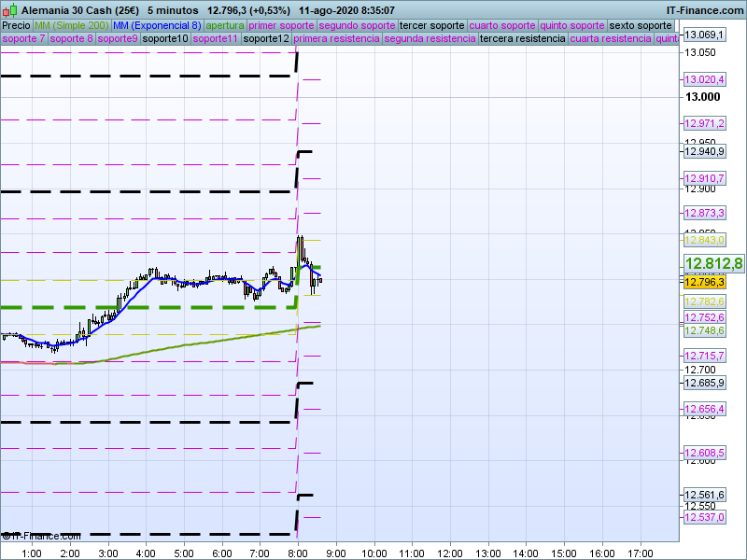Select sexto soporte in the legend
747x560 pixels.
point(640,25)
